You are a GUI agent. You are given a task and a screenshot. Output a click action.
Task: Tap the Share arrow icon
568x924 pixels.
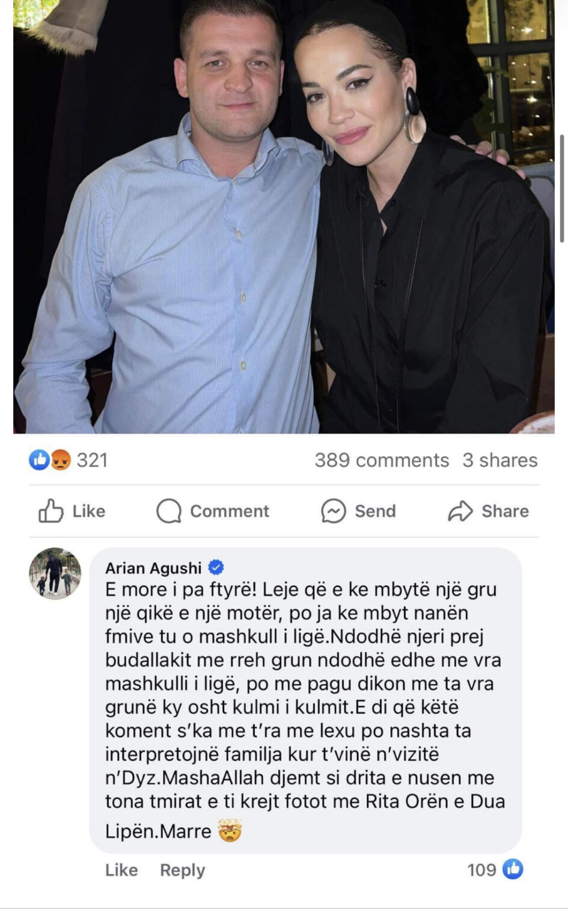pos(460,511)
